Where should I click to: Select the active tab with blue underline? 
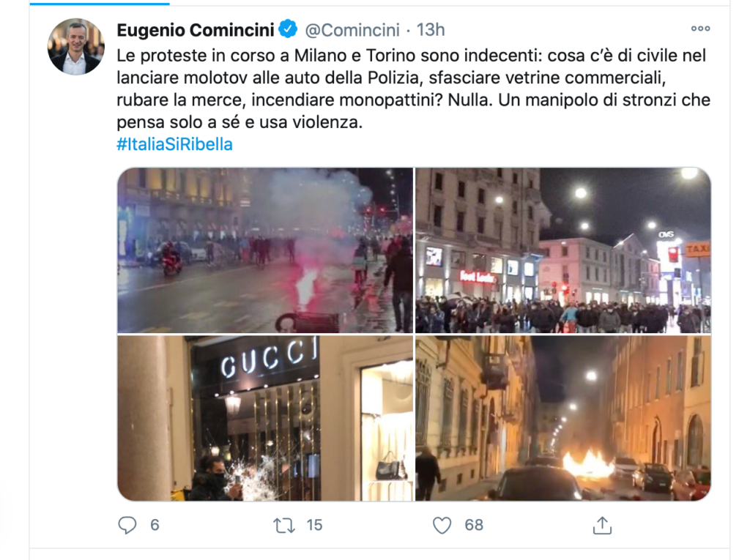(x=100, y=4)
